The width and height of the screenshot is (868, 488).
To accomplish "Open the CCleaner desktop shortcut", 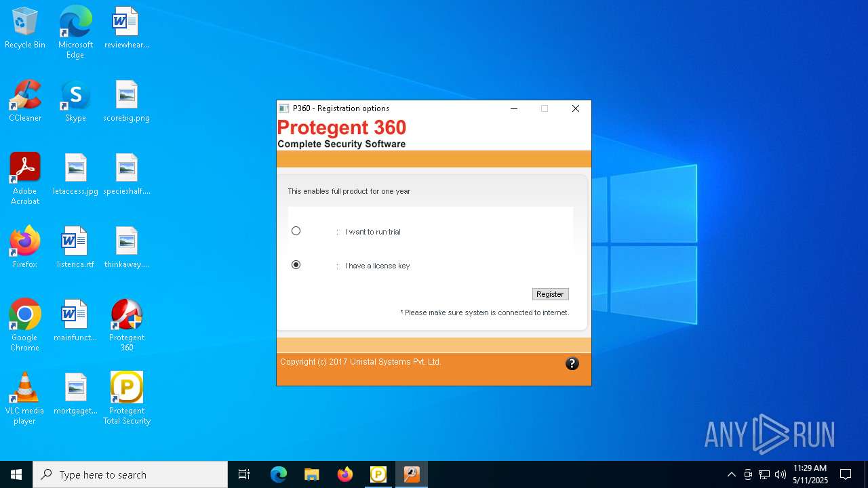I will coord(25,102).
